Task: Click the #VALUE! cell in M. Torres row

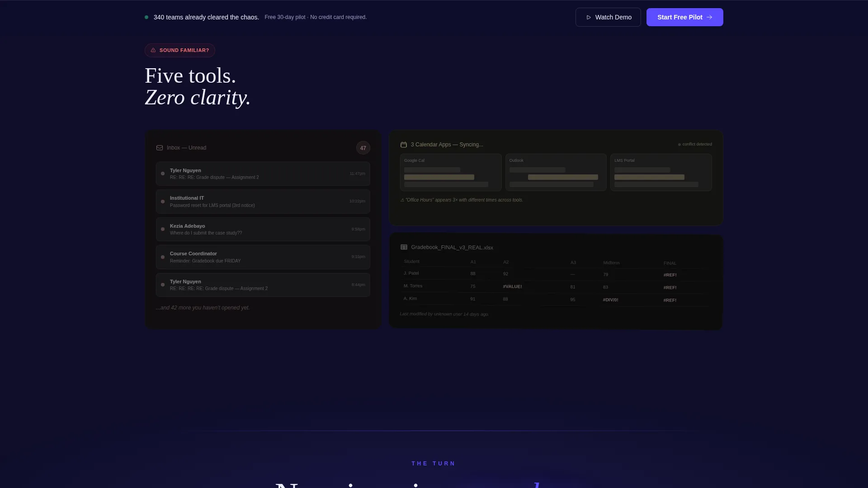Action: (x=512, y=286)
